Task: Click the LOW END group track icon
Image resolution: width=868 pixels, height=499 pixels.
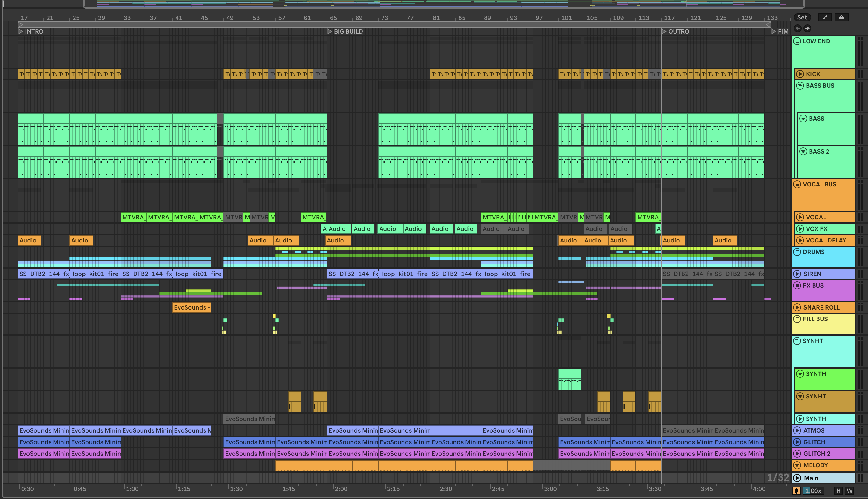Action: pos(797,41)
